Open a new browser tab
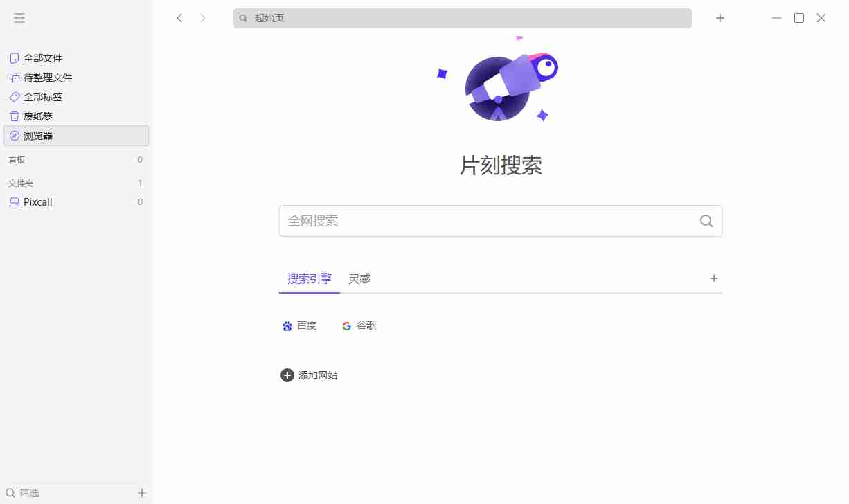849x504 pixels. tap(720, 18)
